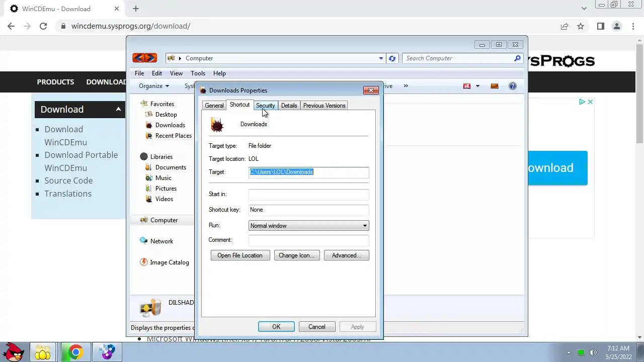Screen dimensions: 644x362
Task: Open the Translations link on webpage
Action: tap(68, 194)
